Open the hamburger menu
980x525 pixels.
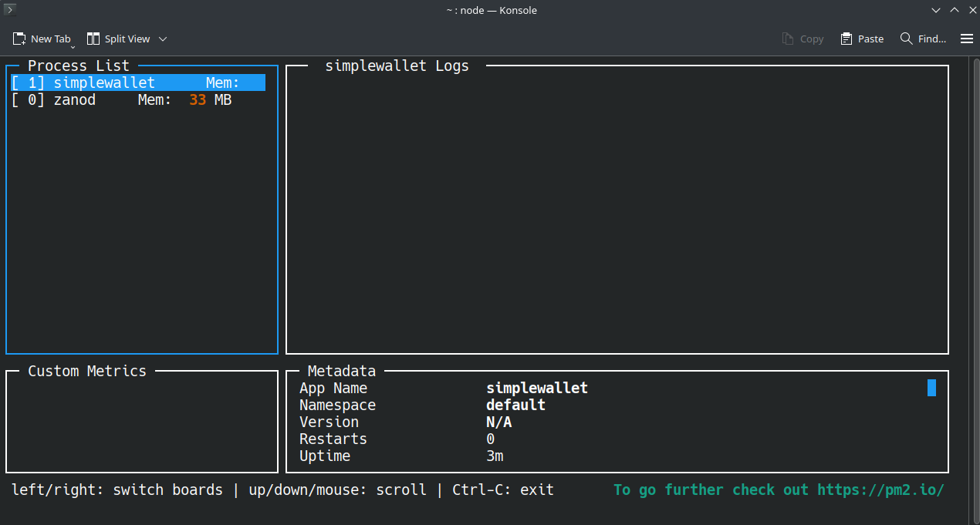[x=966, y=39]
